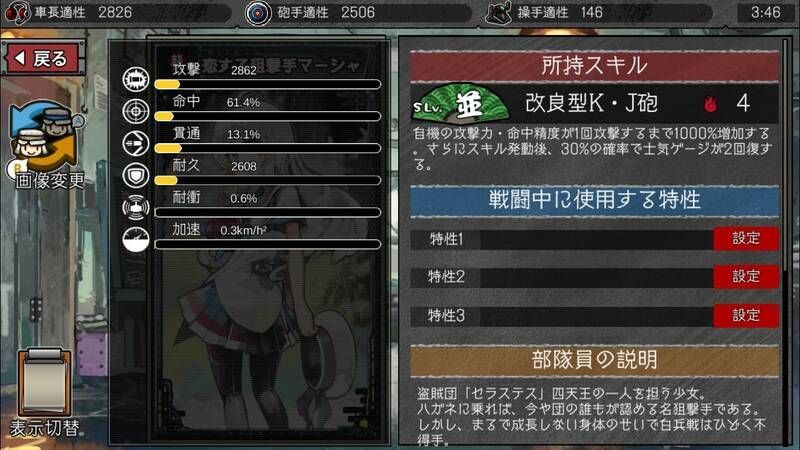Select the 戦闘中に使用する特性 header
This screenshot has height=450, width=800.
[x=594, y=201]
